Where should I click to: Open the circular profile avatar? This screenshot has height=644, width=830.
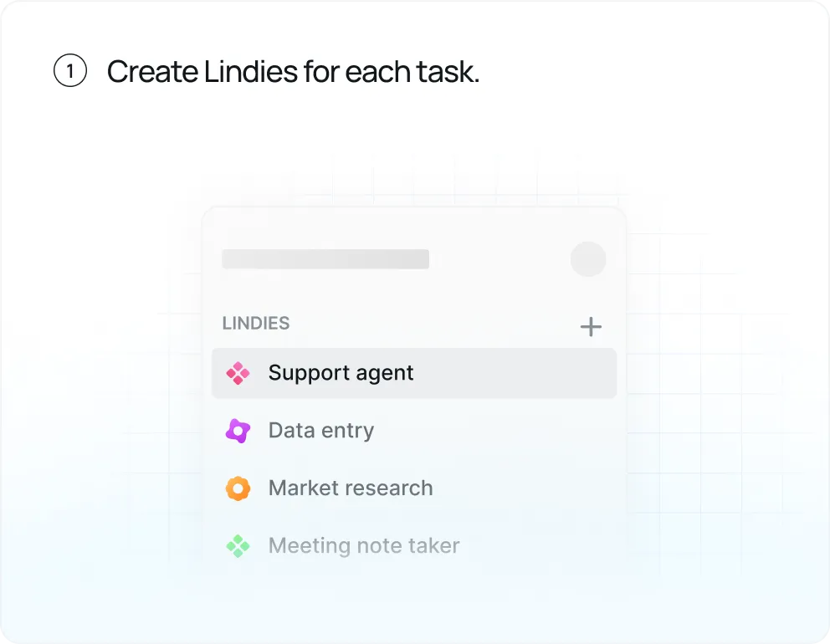click(x=588, y=259)
